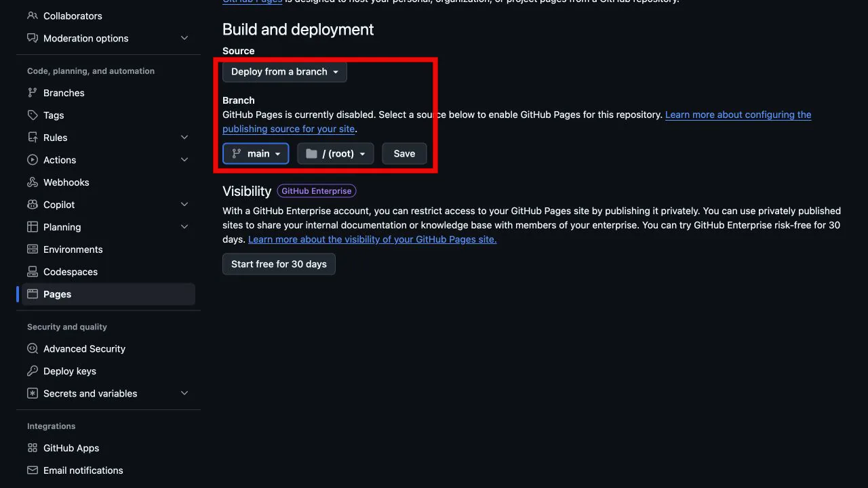868x488 pixels.
Task: Click the Codespaces icon
Action: click(x=33, y=272)
